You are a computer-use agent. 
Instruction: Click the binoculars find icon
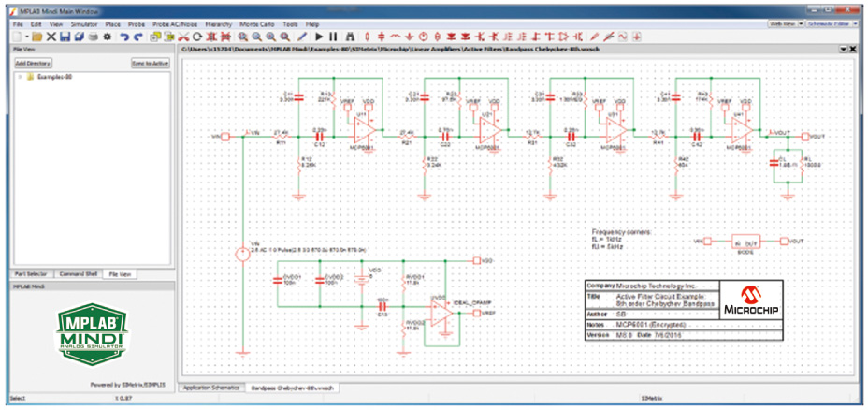[349, 37]
